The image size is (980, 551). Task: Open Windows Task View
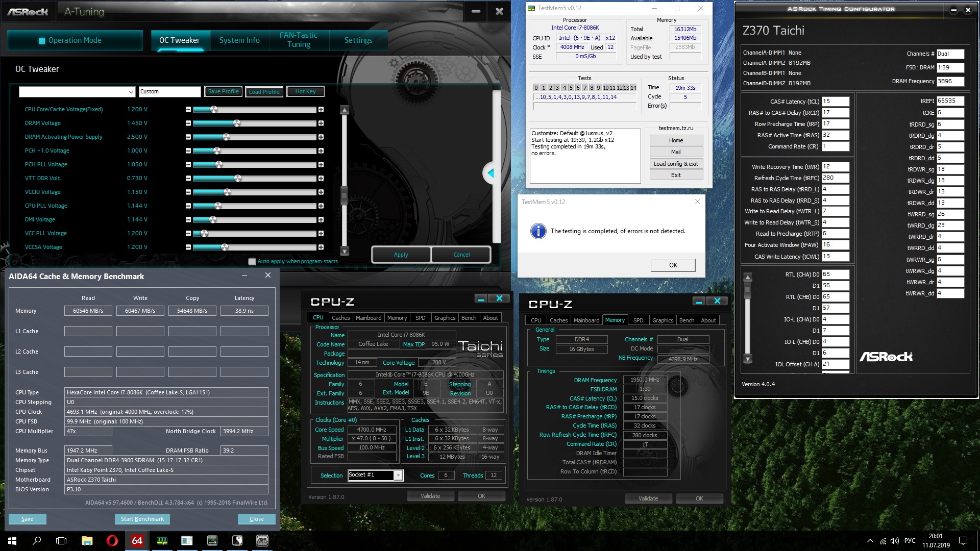(x=61, y=541)
